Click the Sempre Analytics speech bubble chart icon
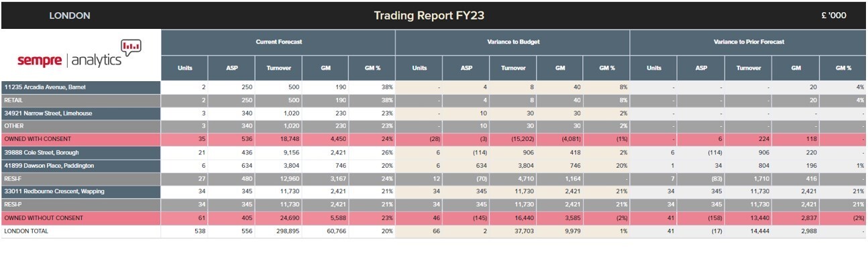This screenshot has width=868, height=253. pos(131,46)
